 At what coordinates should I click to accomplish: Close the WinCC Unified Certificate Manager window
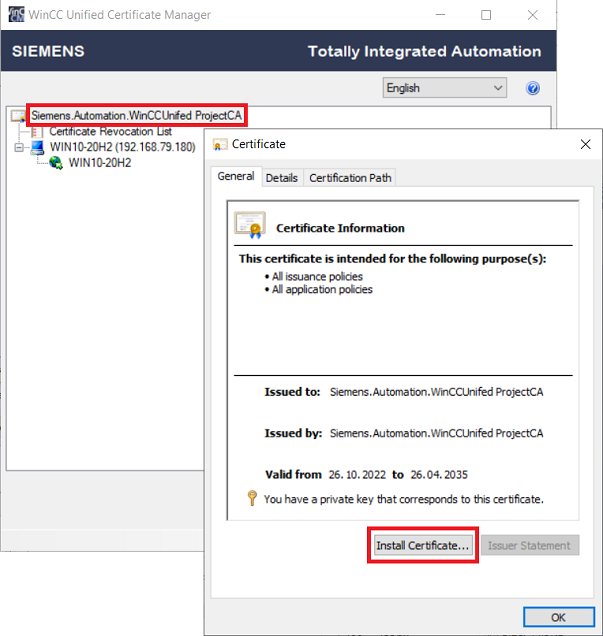click(532, 15)
